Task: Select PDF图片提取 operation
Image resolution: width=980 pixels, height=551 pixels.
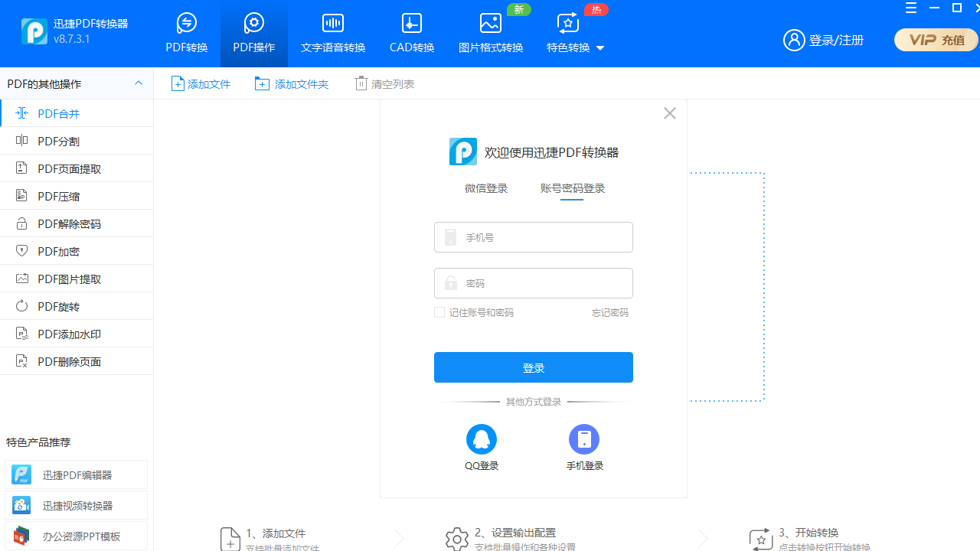Action: point(77,279)
